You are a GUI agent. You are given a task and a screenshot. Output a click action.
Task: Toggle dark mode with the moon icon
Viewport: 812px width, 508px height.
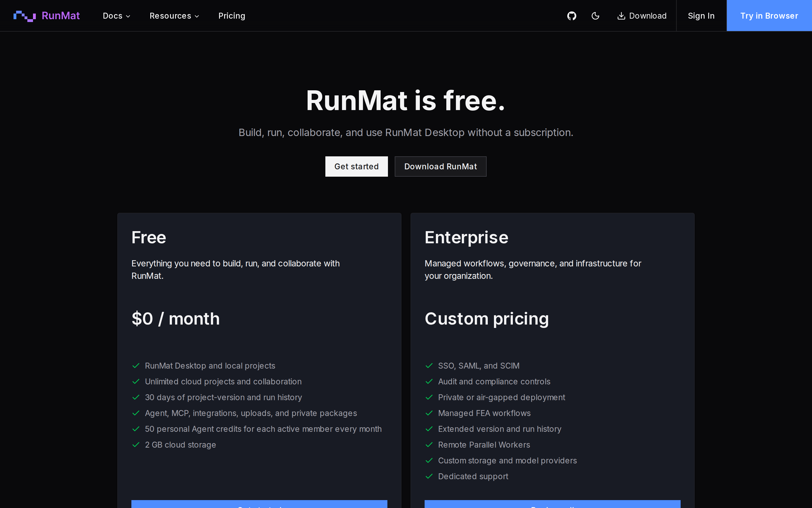595,16
